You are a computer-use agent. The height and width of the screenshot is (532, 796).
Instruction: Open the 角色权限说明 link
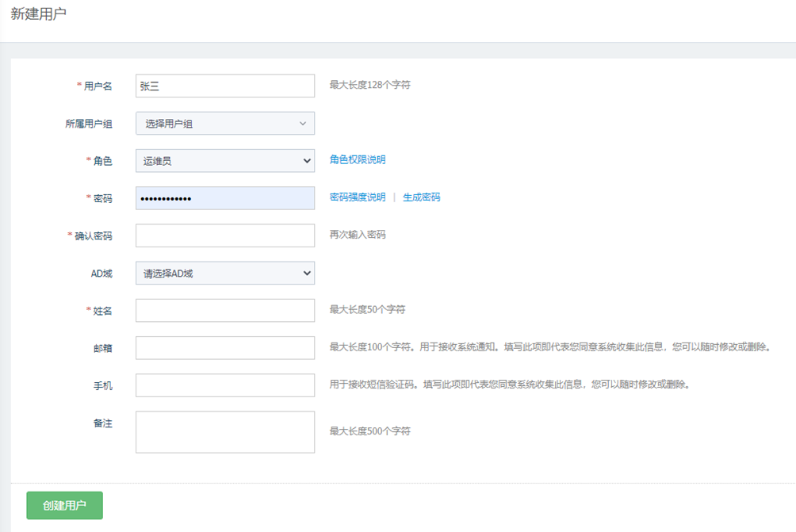tap(358, 160)
